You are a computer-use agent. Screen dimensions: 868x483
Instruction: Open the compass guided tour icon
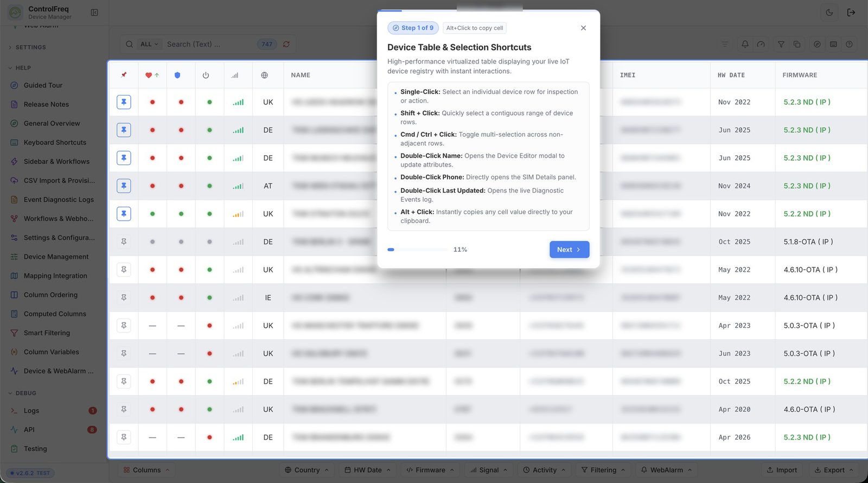(x=817, y=44)
